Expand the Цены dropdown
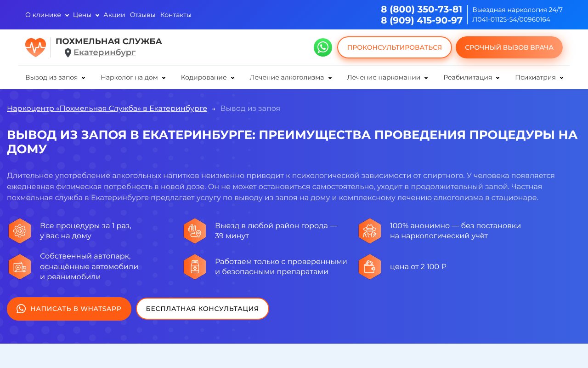The height and width of the screenshot is (368, 588). click(x=97, y=15)
